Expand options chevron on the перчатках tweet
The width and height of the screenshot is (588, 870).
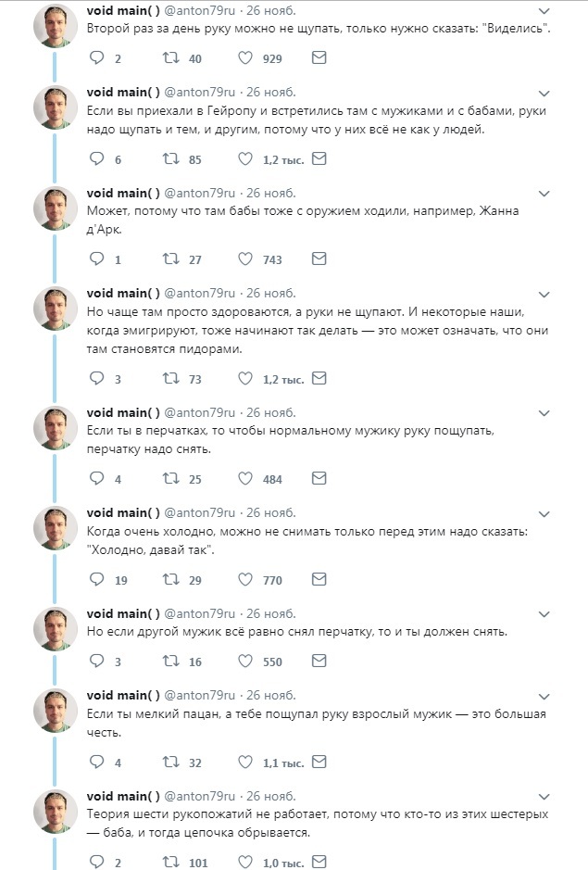point(544,413)
